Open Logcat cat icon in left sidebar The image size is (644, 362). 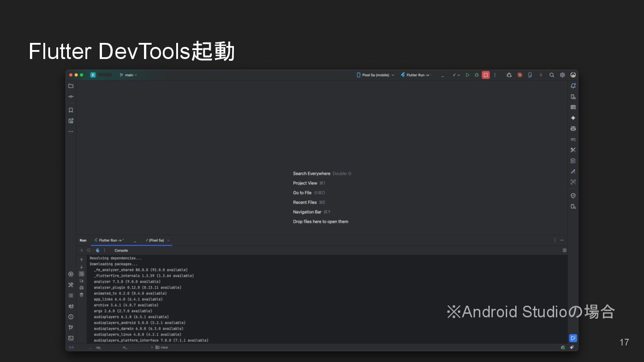71,306
